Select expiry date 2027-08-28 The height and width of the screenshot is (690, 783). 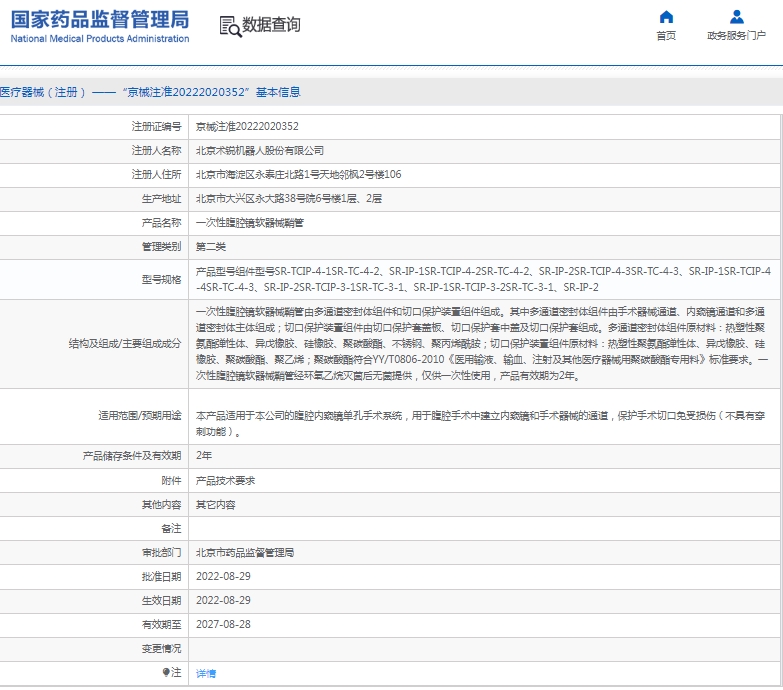pyautogui.click(x=223, y=624)
